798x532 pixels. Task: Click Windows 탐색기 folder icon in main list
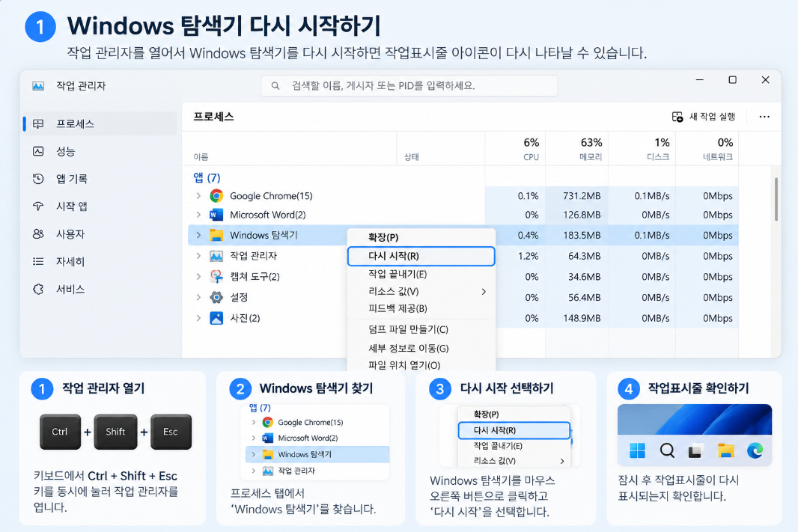216,235
